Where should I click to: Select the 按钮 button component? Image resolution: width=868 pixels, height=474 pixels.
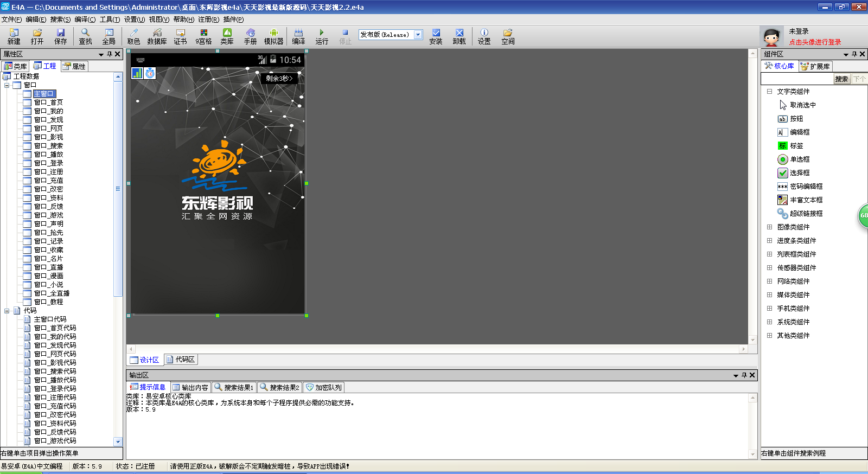point(790,119)
